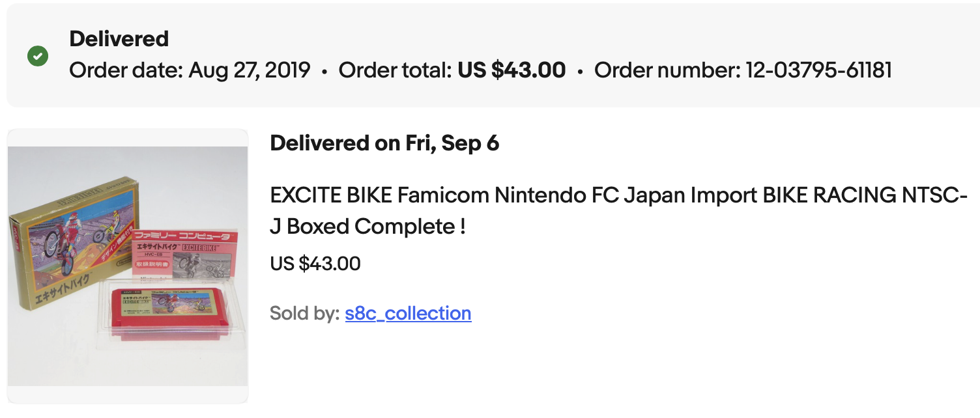
Task: Click the bold US $43.00 order total
Action: tap(512, 70)
